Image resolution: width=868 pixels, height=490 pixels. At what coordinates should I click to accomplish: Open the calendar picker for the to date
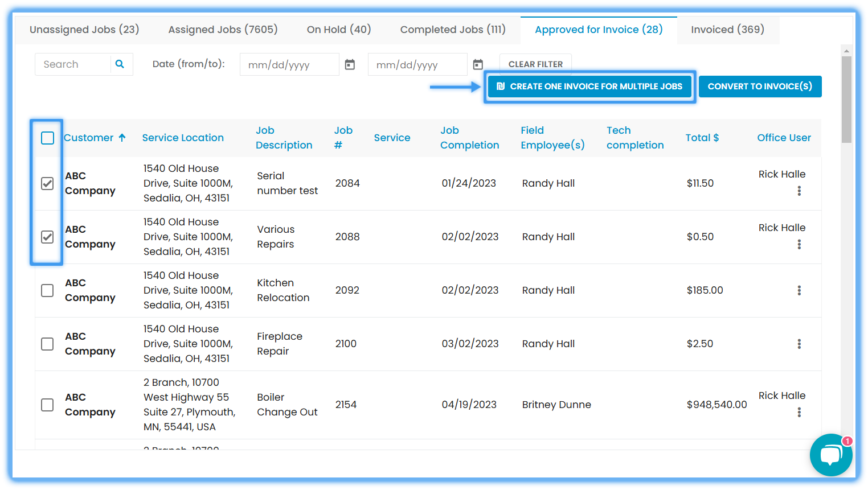(478, 64)
